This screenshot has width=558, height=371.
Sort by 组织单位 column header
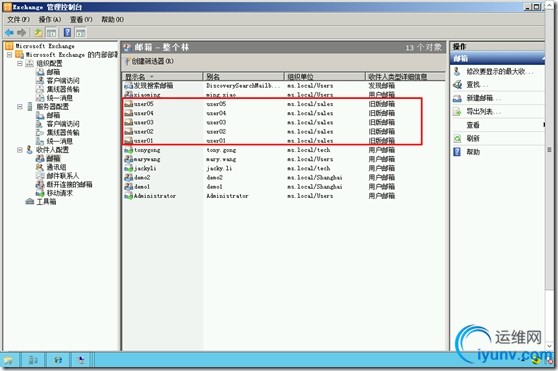(x=325, y=76)
